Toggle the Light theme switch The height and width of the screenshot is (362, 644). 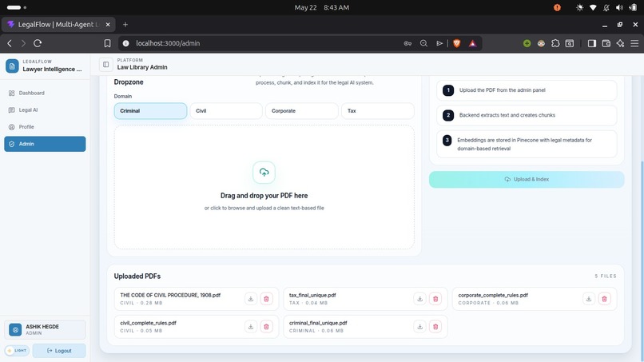[17, 351]
